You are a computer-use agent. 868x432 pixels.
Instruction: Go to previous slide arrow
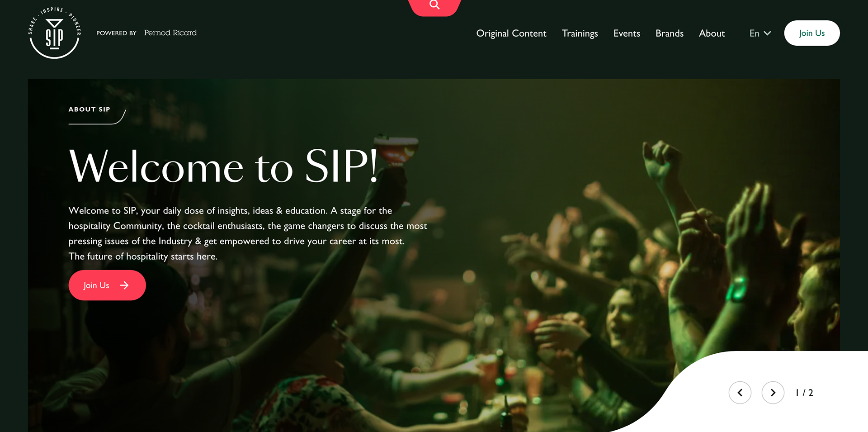[x=740, y=393]
